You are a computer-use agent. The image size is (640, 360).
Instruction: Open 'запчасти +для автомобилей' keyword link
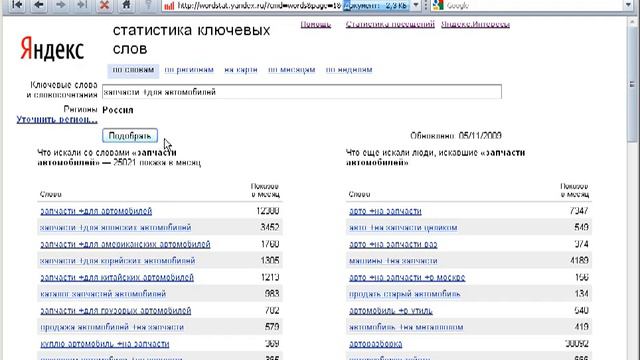pos(96,211)
